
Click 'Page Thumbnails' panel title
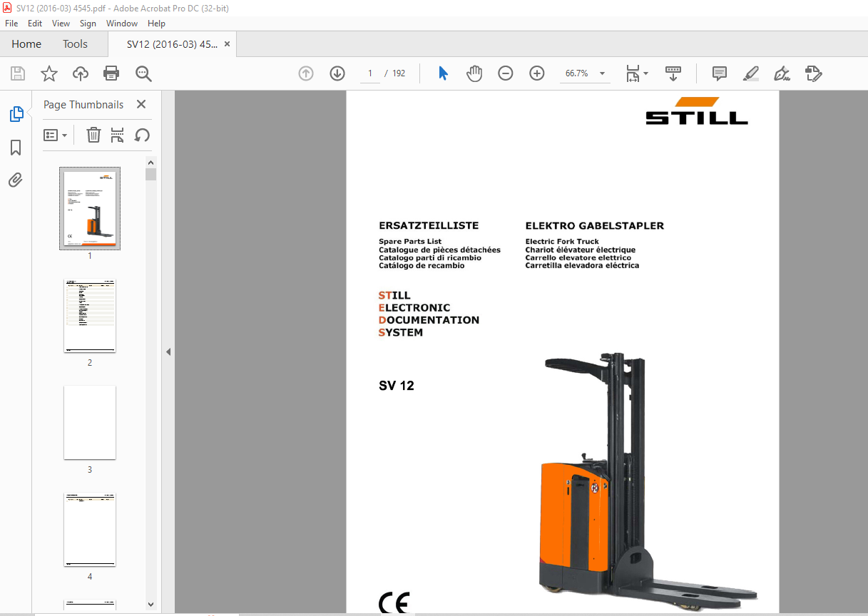click(83, 105)
